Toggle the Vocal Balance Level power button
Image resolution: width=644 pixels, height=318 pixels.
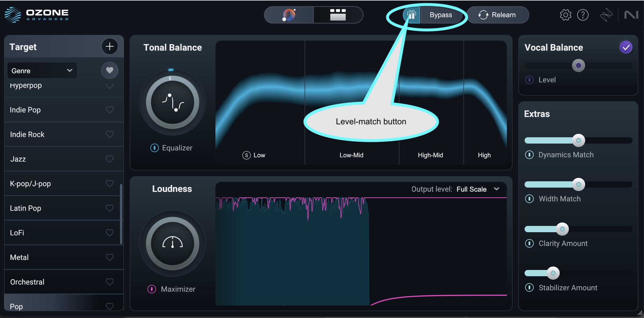[529, 80]
